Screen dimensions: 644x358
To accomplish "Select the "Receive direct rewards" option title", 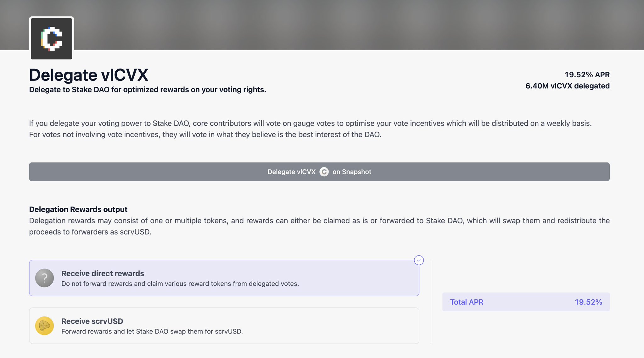I will (103, 273).
